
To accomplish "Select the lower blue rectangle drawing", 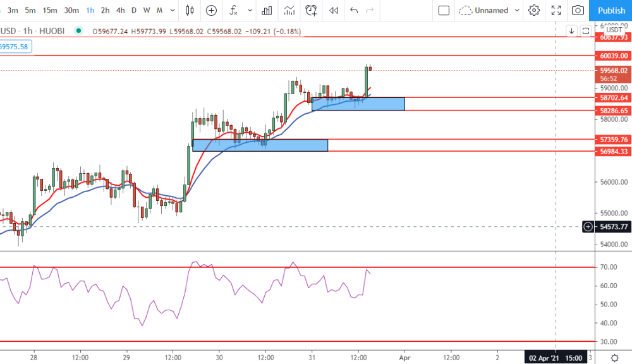I will click(x=260, y=145).
